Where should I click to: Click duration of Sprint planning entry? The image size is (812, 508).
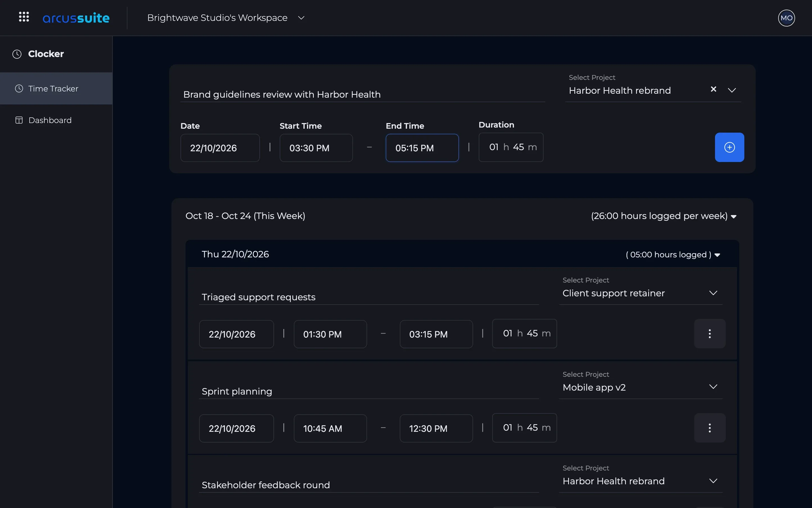point(524,428)
